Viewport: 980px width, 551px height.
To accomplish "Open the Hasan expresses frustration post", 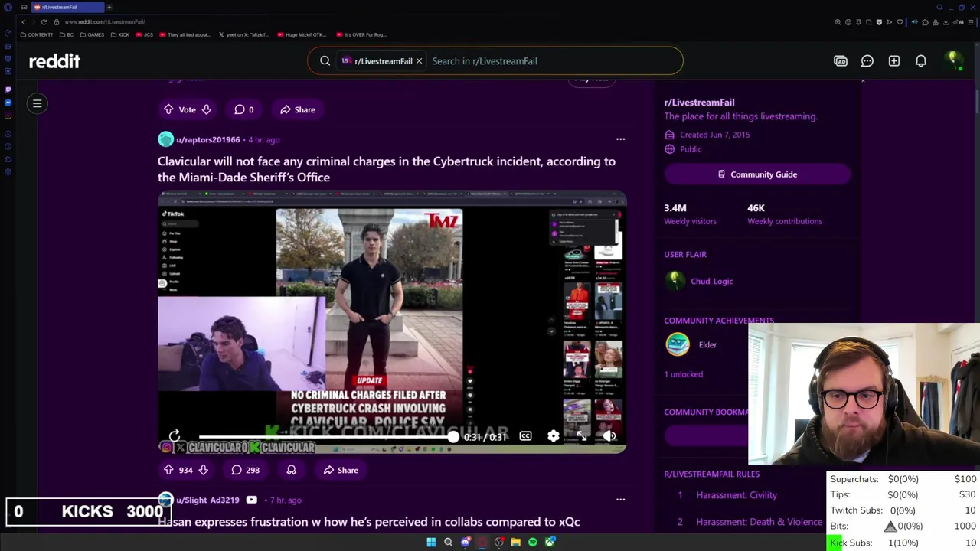I will 368,522.
